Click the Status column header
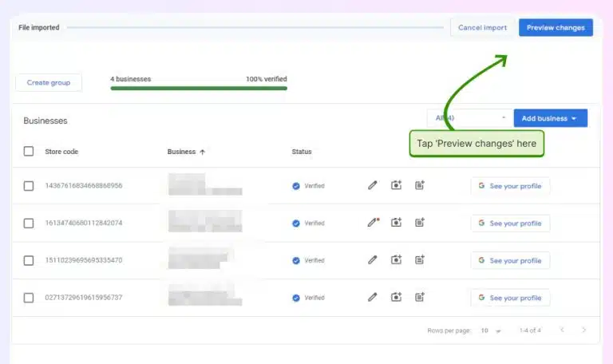Screen dimensions: 613x364 pyautogui.click(x=302, y=152)
